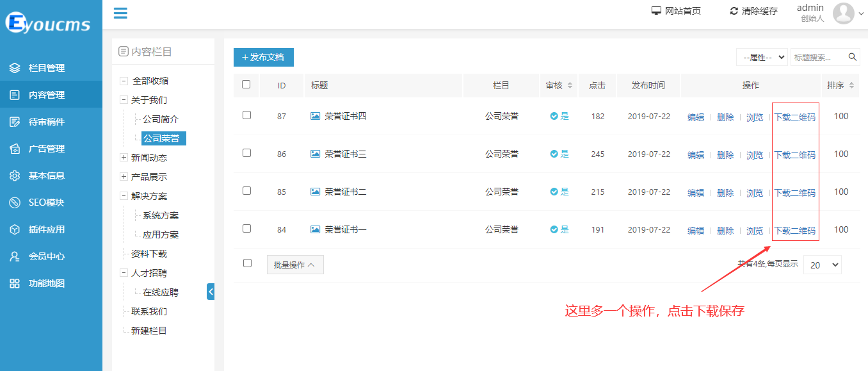Sort by the 审核 column arrows
Image resolution: width=868 pixels, height=371 pixels.
(570, 85)
